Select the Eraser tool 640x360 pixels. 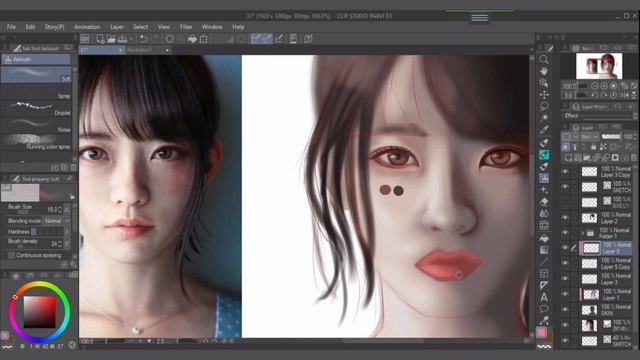pos(544,202)
